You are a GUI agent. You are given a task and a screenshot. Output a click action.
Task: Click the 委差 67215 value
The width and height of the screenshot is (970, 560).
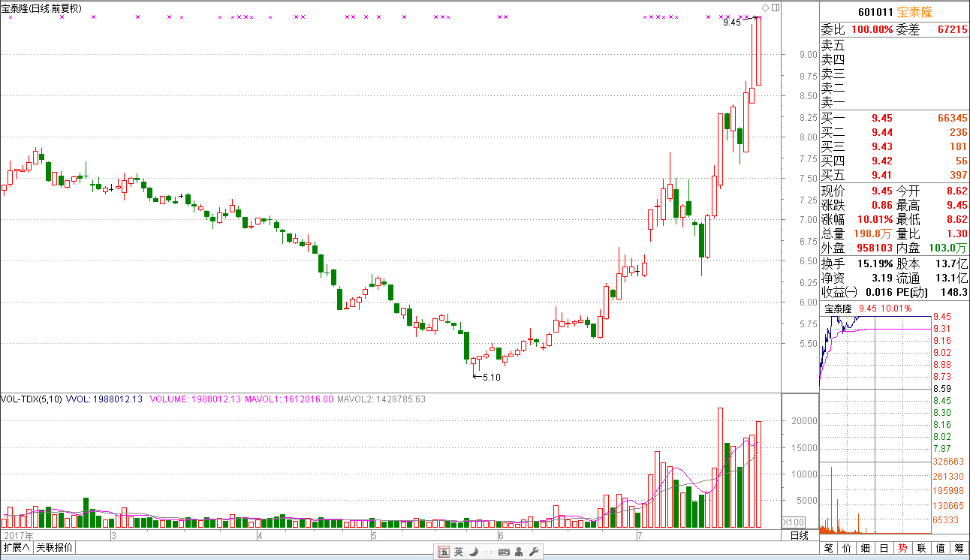click(x=953, y=30)
